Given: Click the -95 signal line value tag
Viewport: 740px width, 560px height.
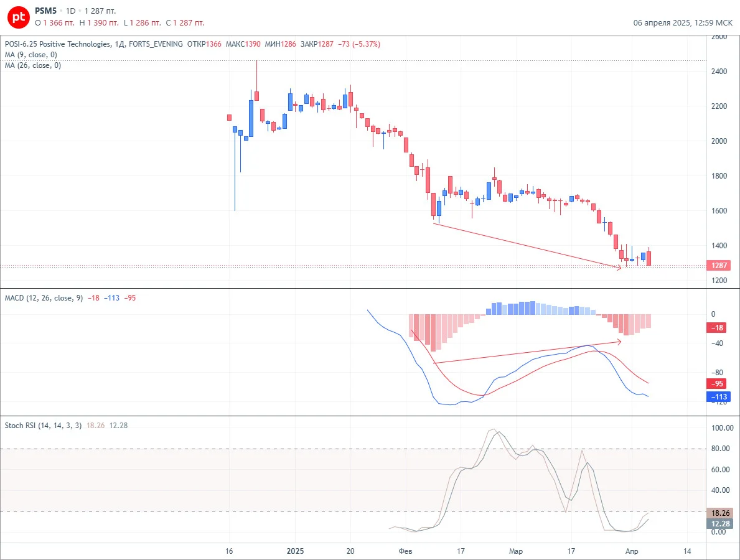Looking at the screenshot, I should [x=716, y=384].
